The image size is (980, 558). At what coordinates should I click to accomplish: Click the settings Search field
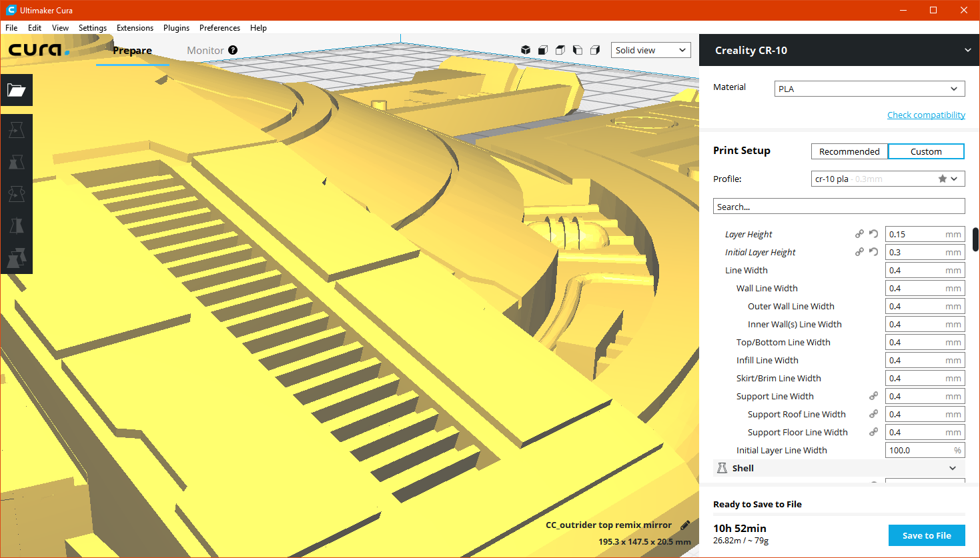coord(839,207)
